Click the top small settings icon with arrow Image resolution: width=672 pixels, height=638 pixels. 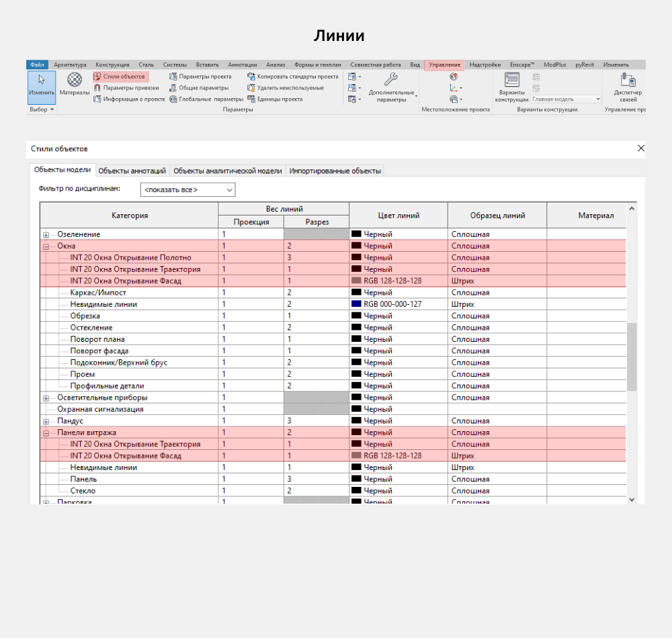click(354, 77)
